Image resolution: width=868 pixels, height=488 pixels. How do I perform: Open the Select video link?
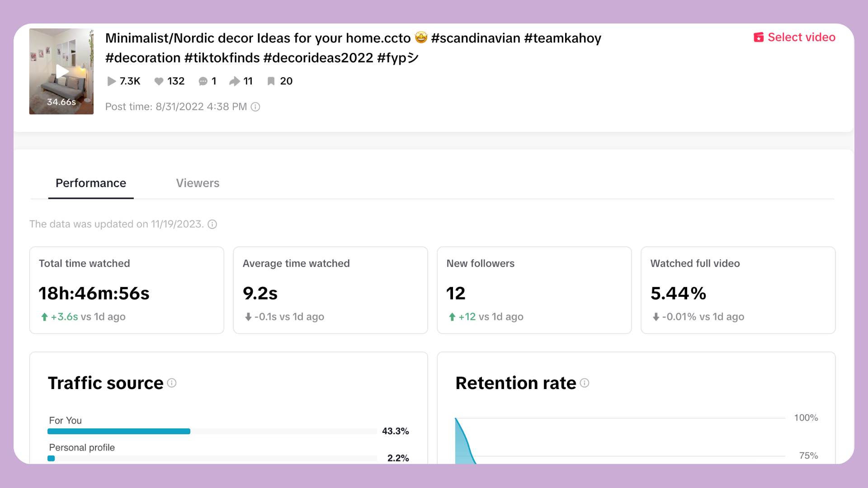point(801,38)
